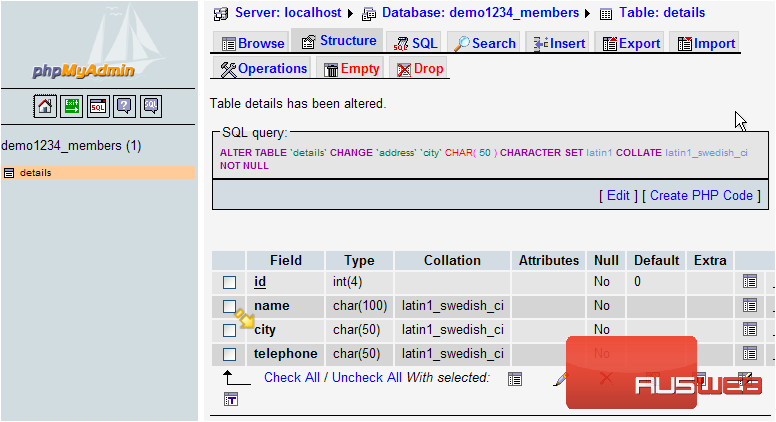Open phpMyAdmin documentation question mark icon
The width and height of the screenshot is (776, 422).
(124, 105)
